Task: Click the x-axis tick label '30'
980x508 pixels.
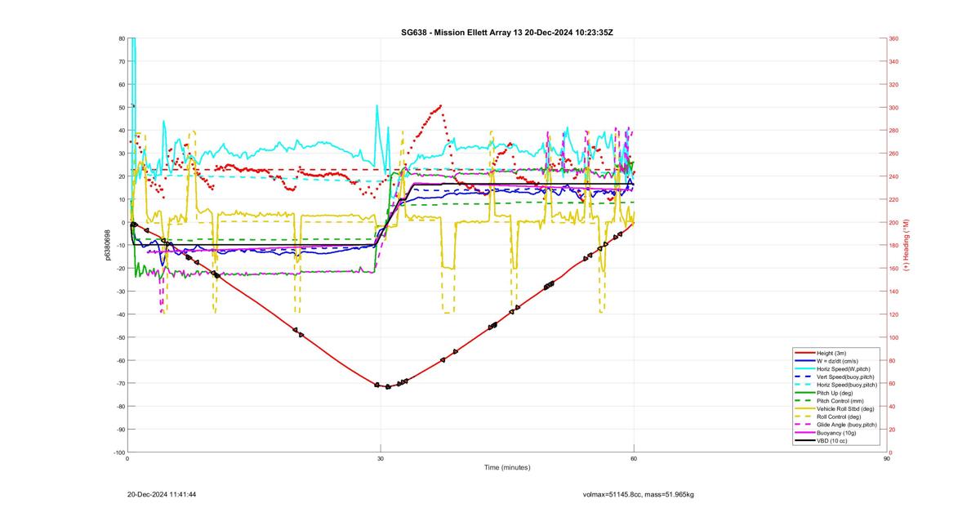Action: click(381, 459)
